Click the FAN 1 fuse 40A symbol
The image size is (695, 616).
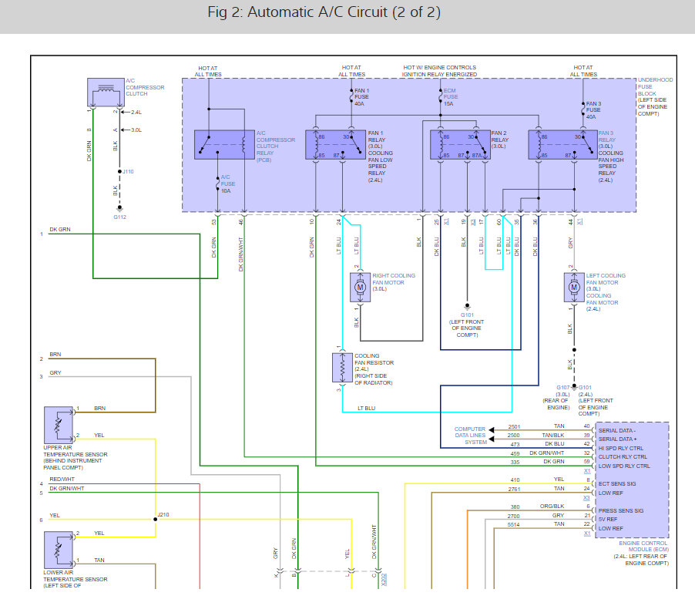[x=351, y=96]
